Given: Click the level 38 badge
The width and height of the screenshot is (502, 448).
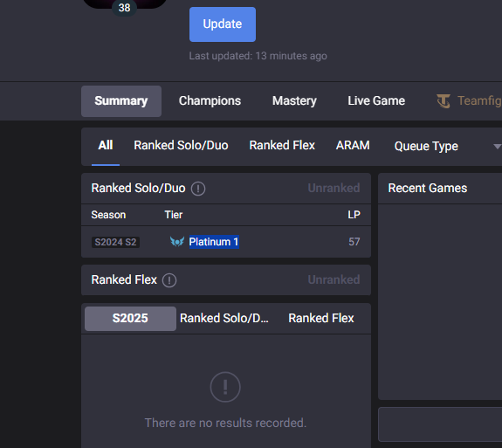Looking at the screenshot, I should point(124,8).
